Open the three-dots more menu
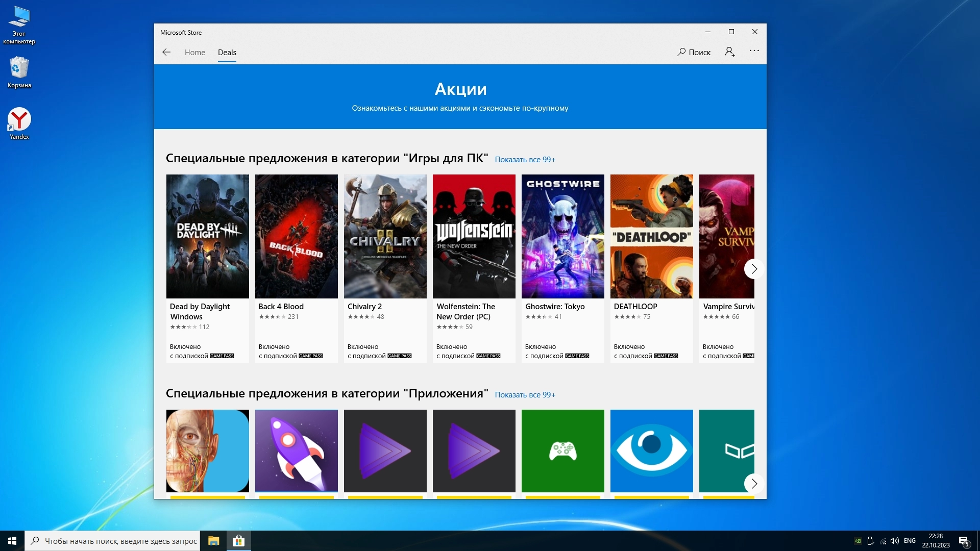 [x=754, y=51]
